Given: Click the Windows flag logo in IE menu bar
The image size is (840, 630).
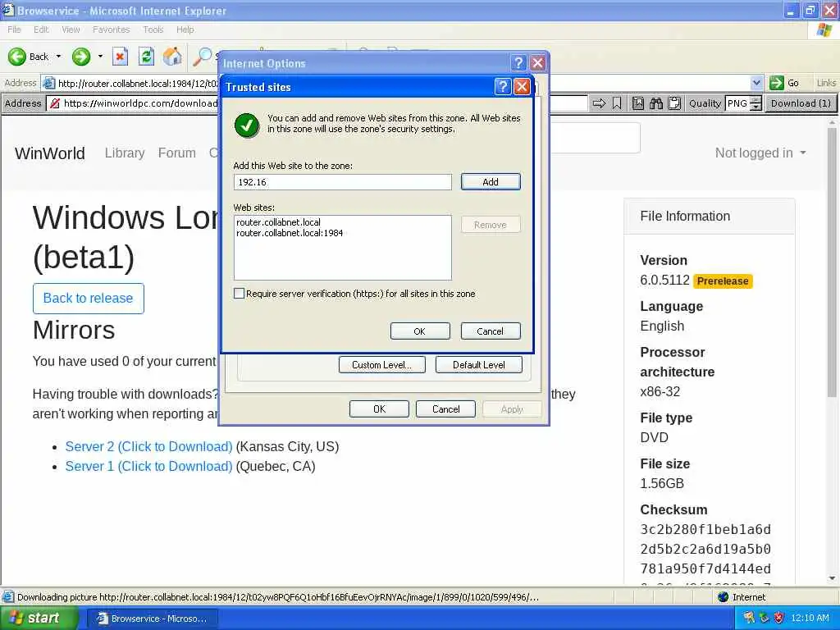Looking at the screenshot, I should click(x=824, y=30).
